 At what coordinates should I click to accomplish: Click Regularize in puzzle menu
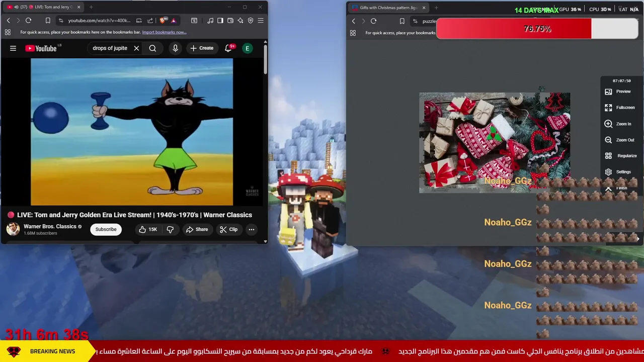(621, 156)
